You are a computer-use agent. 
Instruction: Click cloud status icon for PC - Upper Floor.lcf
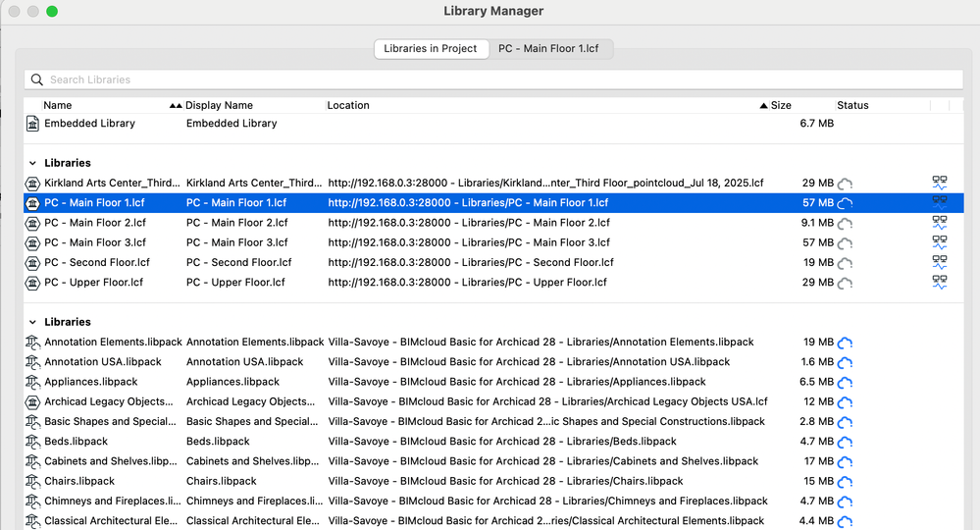pos(845,283)
